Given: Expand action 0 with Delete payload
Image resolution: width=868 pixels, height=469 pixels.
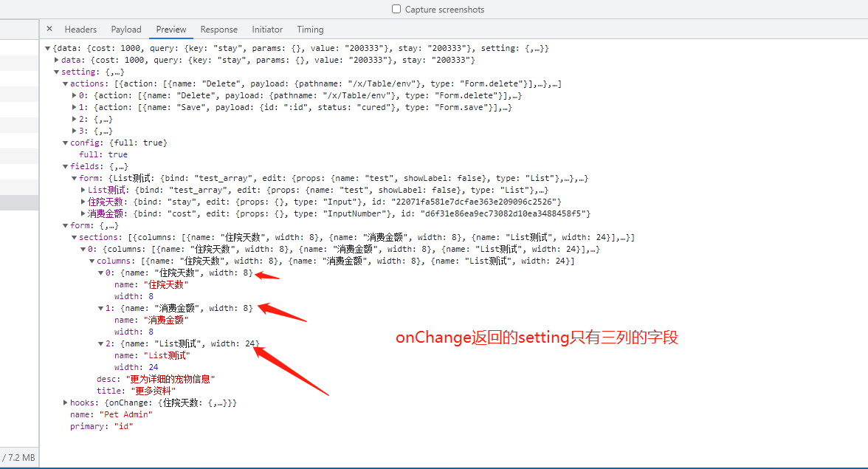Looking at the screenshot, I should pos(73,95).
